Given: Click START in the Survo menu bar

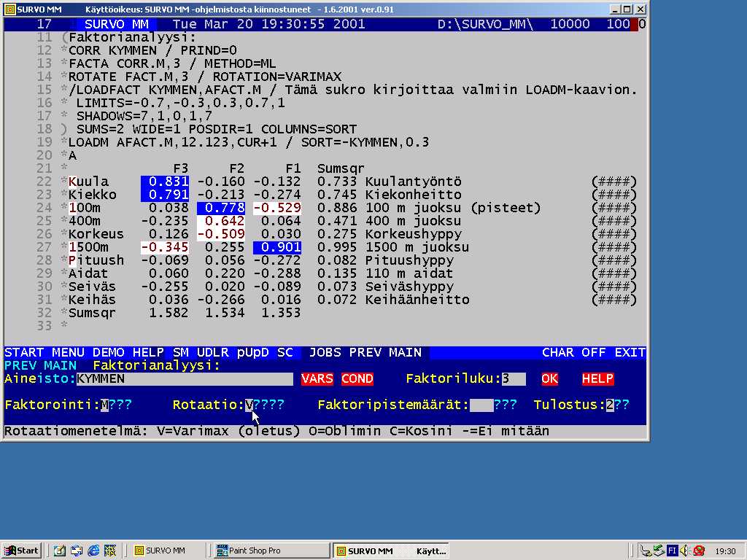Looking at the screenshot, I should (x=24, y=353).
